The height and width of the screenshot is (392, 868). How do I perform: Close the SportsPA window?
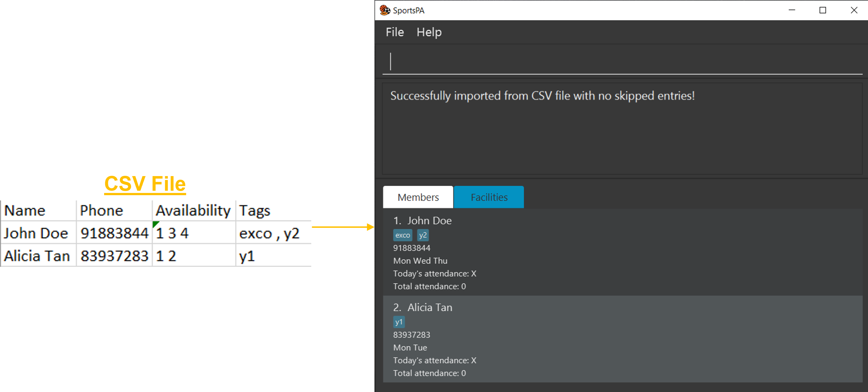coord(854,10)
